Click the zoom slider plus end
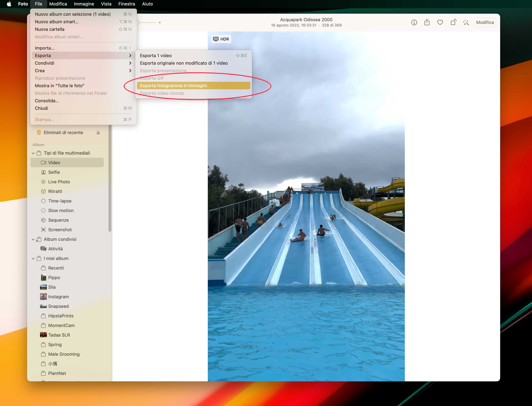The image size is (532, 406). (160, 22)
